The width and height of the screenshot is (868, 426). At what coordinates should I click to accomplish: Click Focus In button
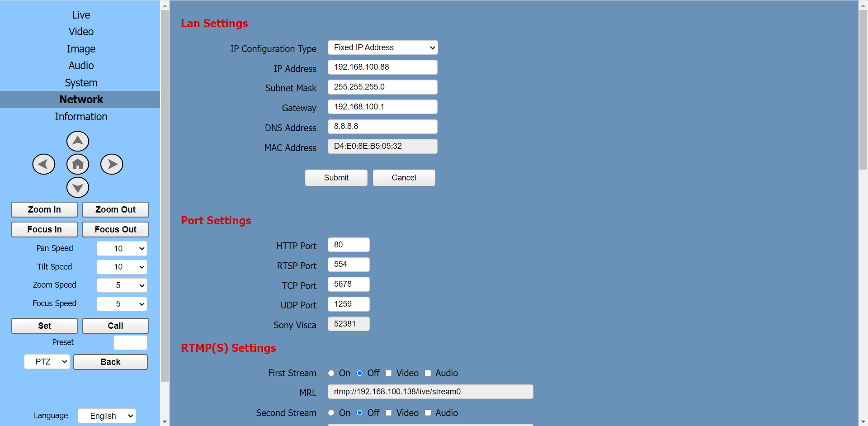point(44,229)
